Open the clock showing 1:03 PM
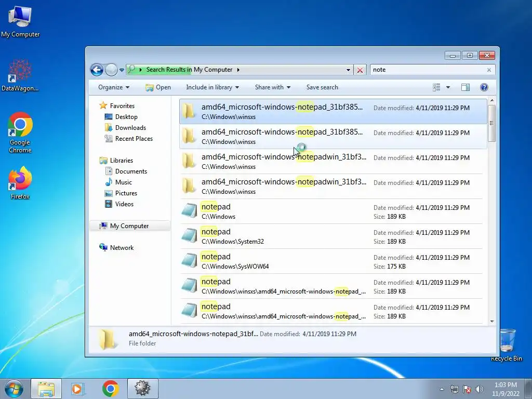532x399 pixels. (506, 389)
